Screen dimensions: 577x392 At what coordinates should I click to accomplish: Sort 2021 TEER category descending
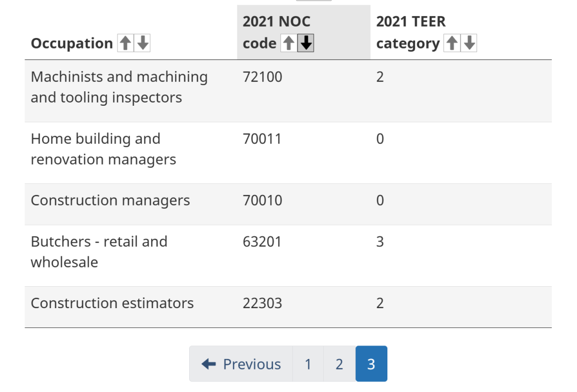tap(469, 43)
